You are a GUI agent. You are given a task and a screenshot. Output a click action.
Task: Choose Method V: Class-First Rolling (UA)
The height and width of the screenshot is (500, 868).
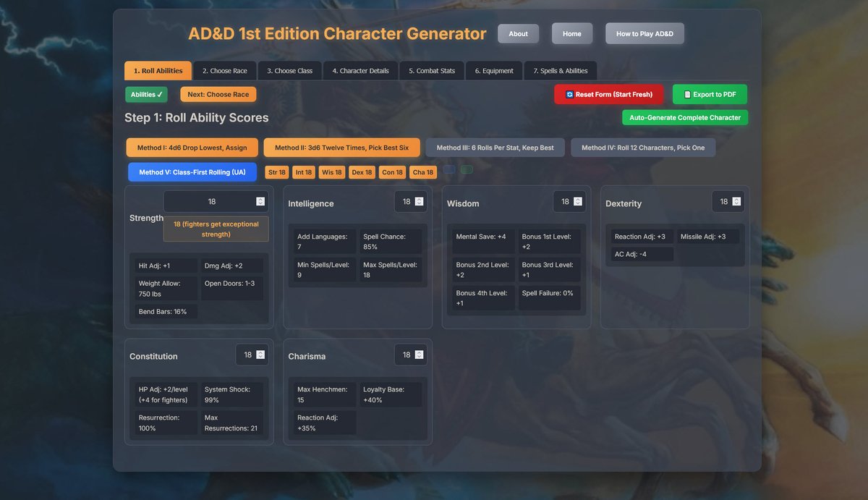tap(192, 172)
